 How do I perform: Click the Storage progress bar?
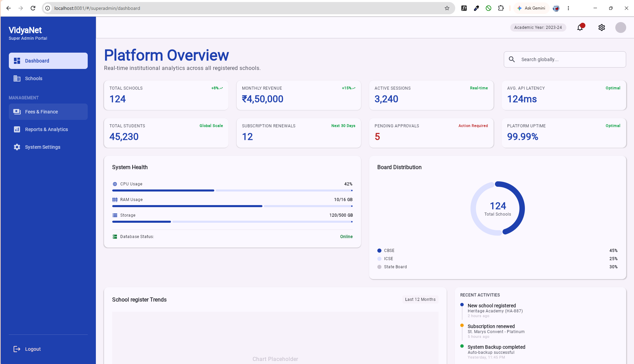click(x=233, y=222)
